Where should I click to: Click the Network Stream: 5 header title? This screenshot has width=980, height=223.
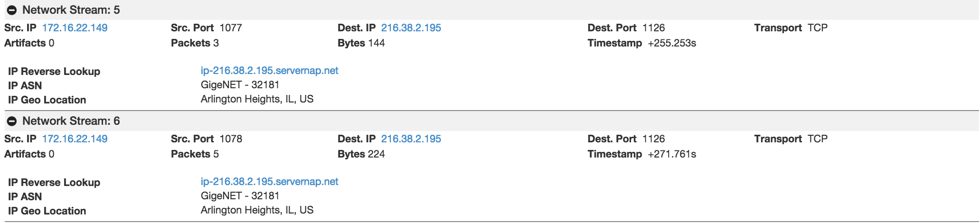click(71, 10)
